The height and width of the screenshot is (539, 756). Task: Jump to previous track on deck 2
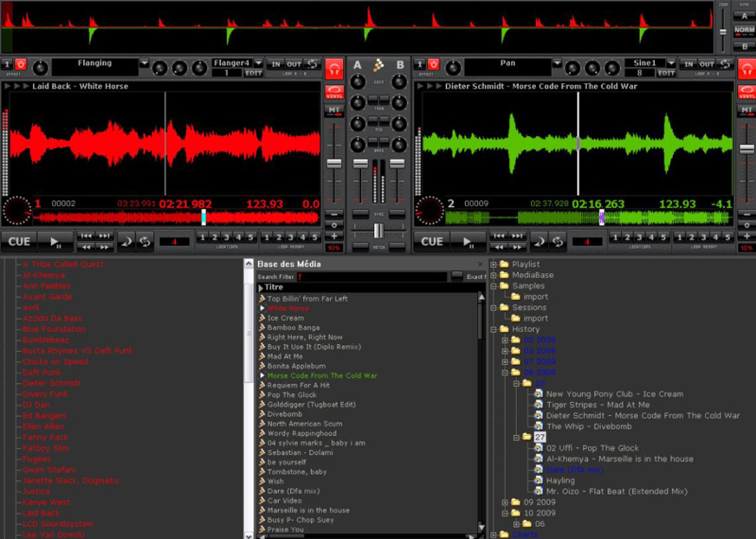point(499,236)
